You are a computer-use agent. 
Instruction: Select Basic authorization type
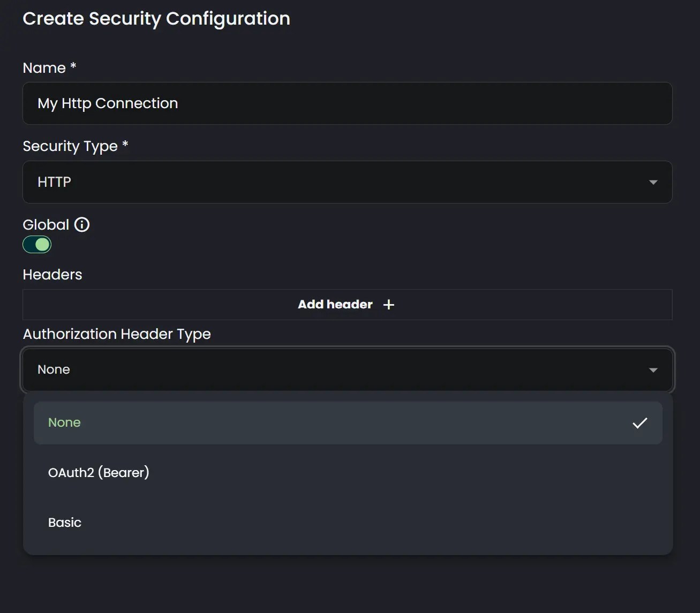click(x=65, y=522)
